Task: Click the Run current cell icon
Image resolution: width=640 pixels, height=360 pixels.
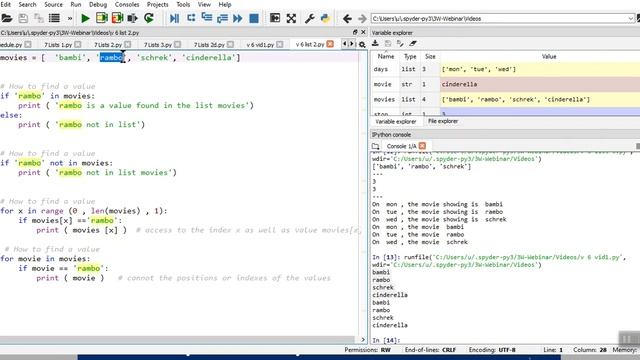Action: pyautogui.click(x=102, y=18)
